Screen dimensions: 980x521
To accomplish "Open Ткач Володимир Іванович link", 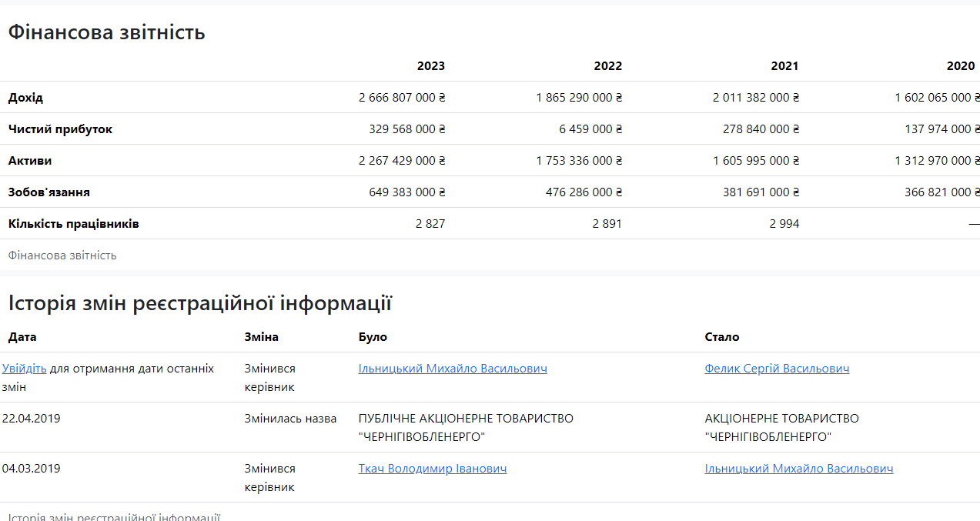I will tap(432, 469).
